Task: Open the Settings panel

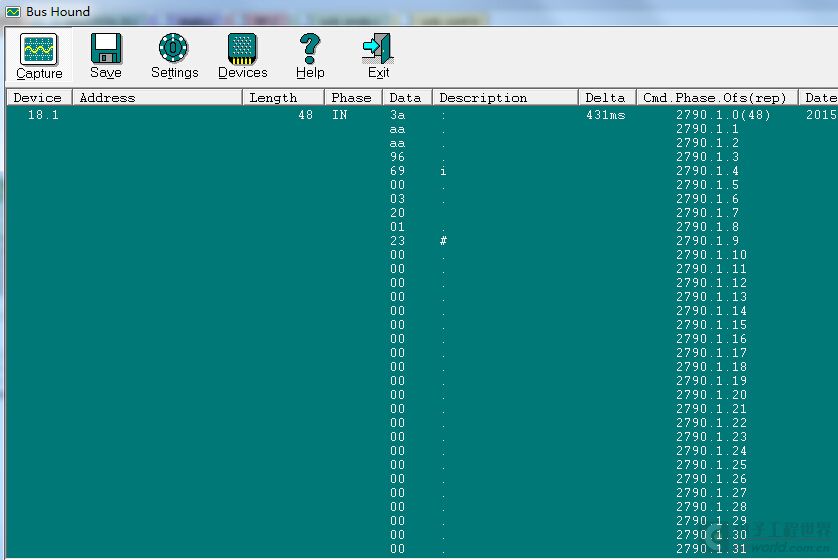Action: (174, 57)
